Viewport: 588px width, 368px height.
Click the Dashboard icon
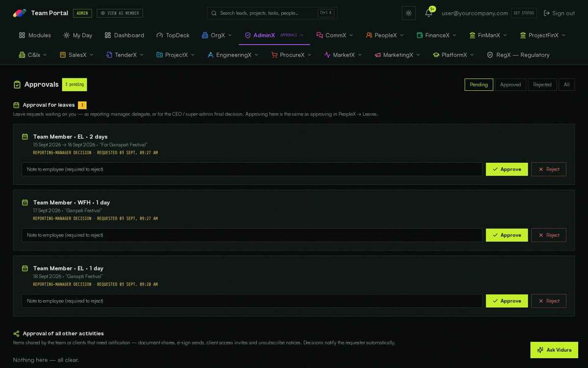[108, 35]
